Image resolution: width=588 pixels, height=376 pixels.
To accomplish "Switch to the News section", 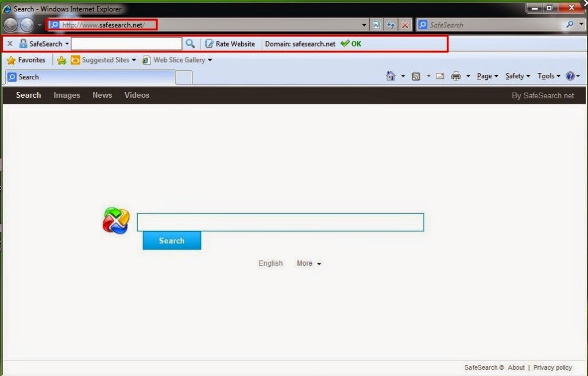I will 102,95.
